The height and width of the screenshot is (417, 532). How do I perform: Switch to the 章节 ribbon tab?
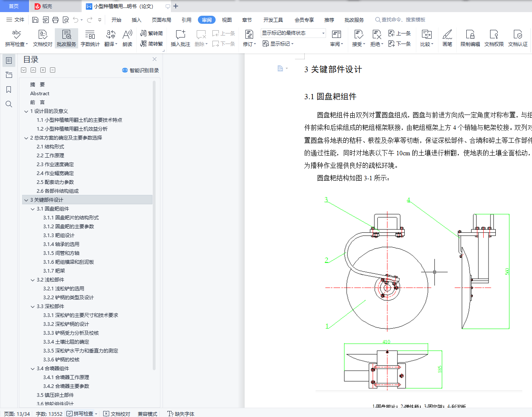click(247, 20)
